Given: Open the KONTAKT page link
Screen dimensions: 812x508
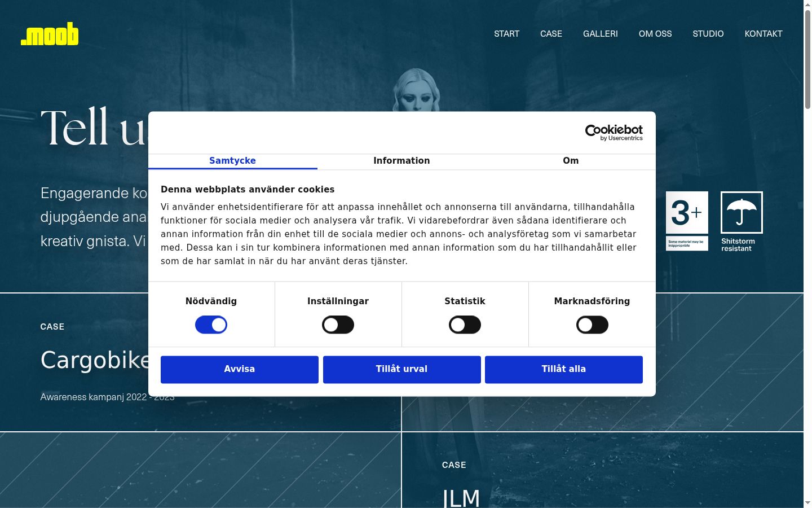Looking at the screenshot, I should 764,34.
